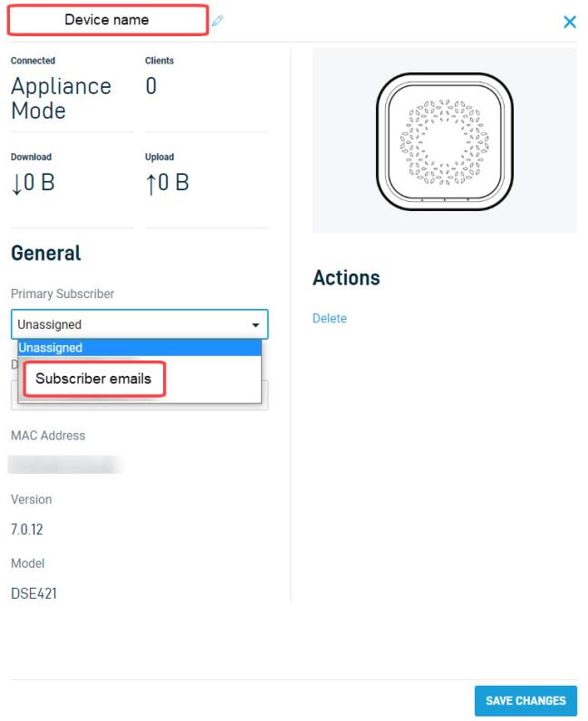Open the Primary Subscriber dropdown
This screenshot has width=588, height=721.
140,324
